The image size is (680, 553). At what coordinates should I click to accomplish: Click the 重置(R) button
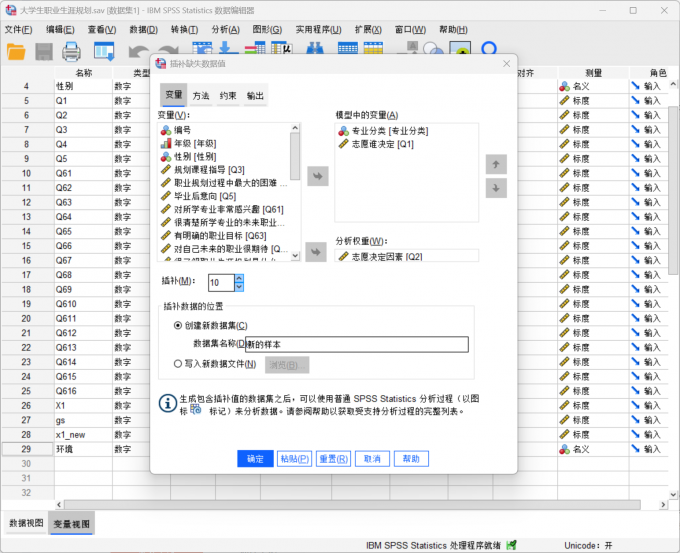click(333, 458)
